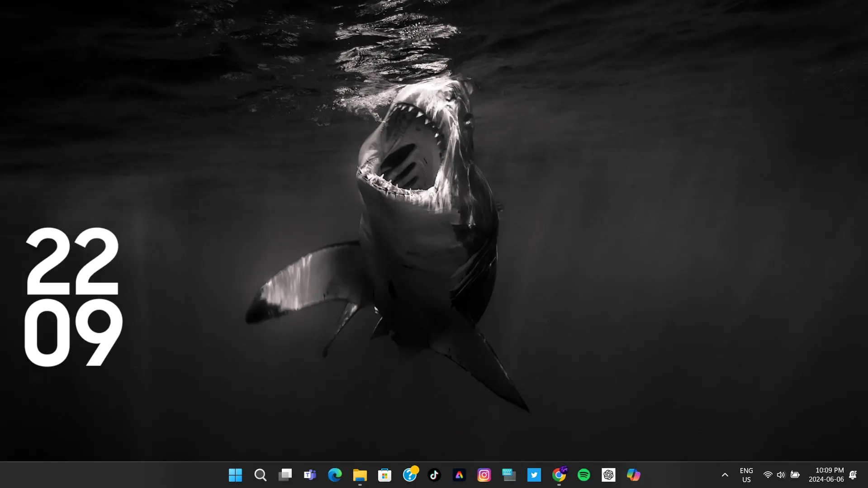This screenshot has height=488, width=868.
Task: Open Microsoft Copilot
Action: (634, 475)
